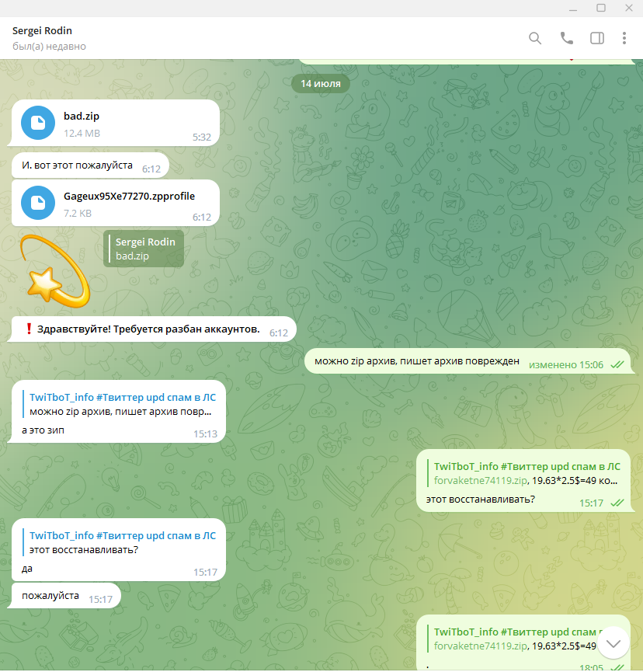The image size is (643, 672).
Task: Download the bad.zip file icon
Action: point(38,123)
